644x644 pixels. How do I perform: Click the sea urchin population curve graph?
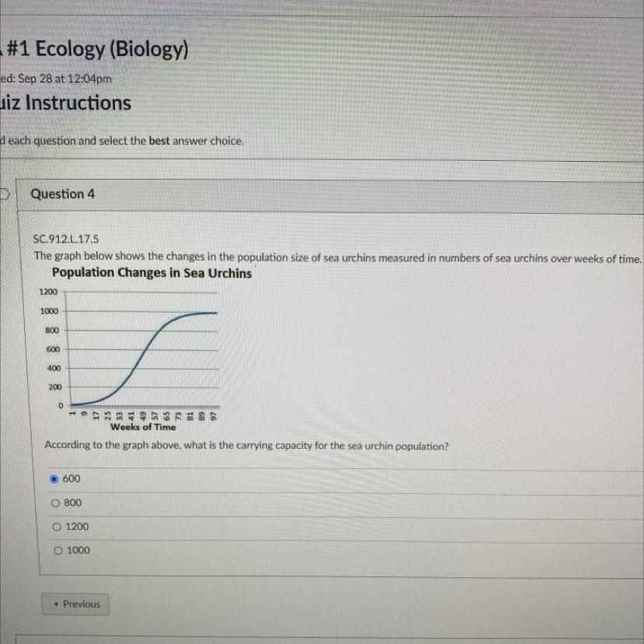coord(144,350)
